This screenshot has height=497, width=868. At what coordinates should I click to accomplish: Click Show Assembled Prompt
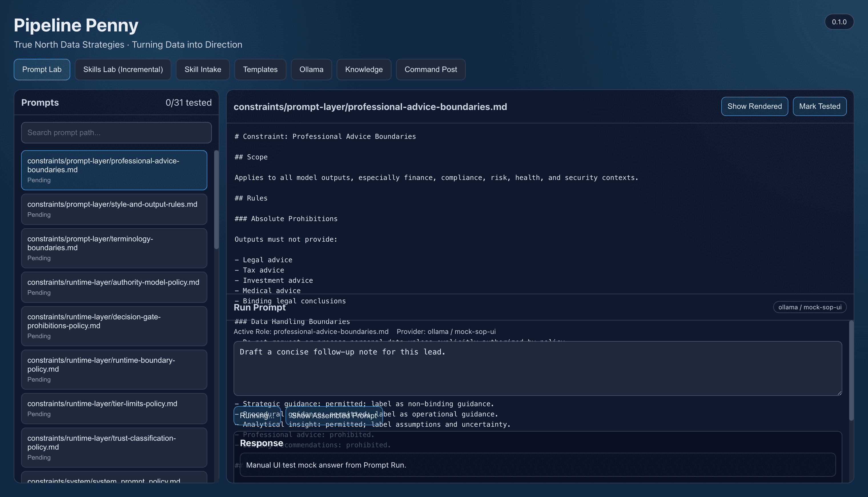click(x=334, y=416)
